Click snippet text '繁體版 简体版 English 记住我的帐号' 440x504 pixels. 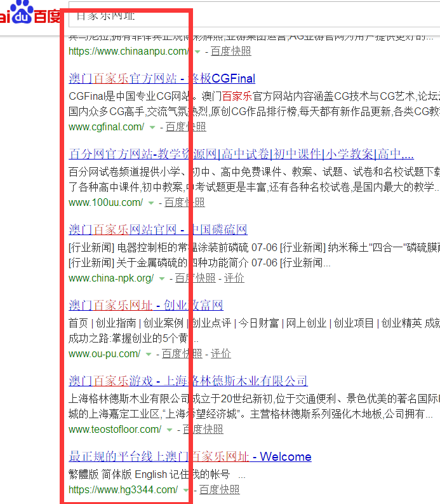point(149,474)
